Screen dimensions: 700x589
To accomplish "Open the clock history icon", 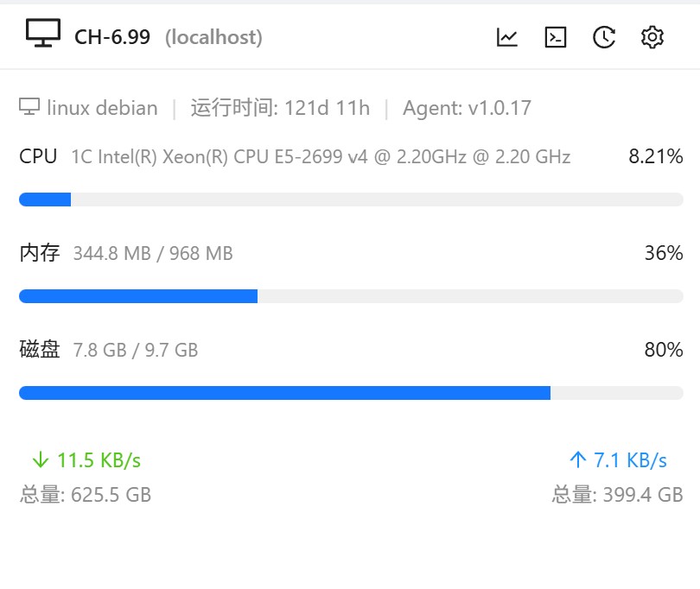I will click(604, 37).
